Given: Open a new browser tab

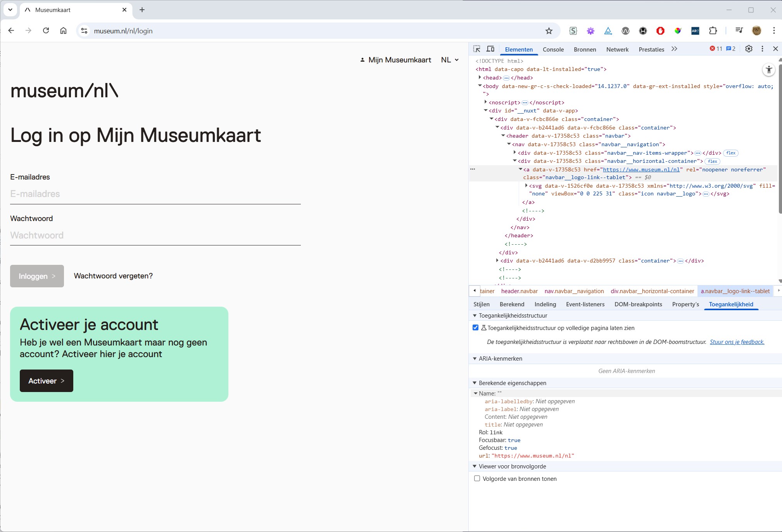Looking at the screenshot, I should [x=142, y=10].
